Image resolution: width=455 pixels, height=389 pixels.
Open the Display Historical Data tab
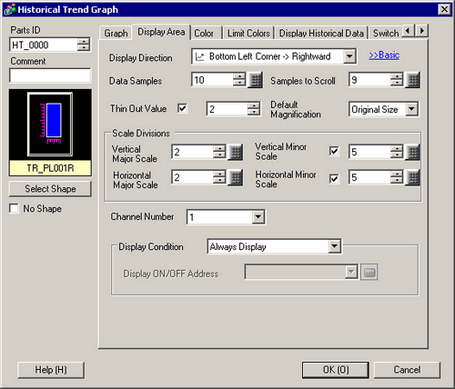[321, 33]
